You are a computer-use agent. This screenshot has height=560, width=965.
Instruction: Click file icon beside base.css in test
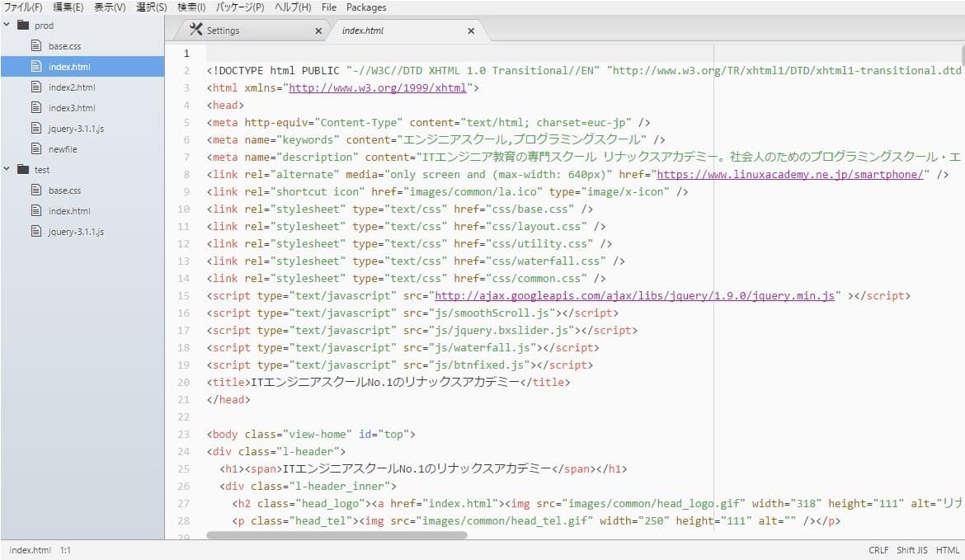(36, 191)
